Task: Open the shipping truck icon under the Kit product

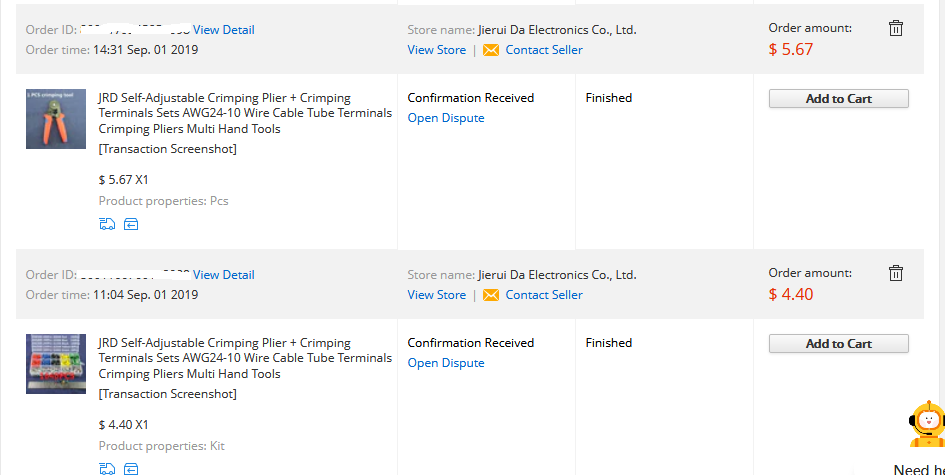Action: tap(107, 468)
